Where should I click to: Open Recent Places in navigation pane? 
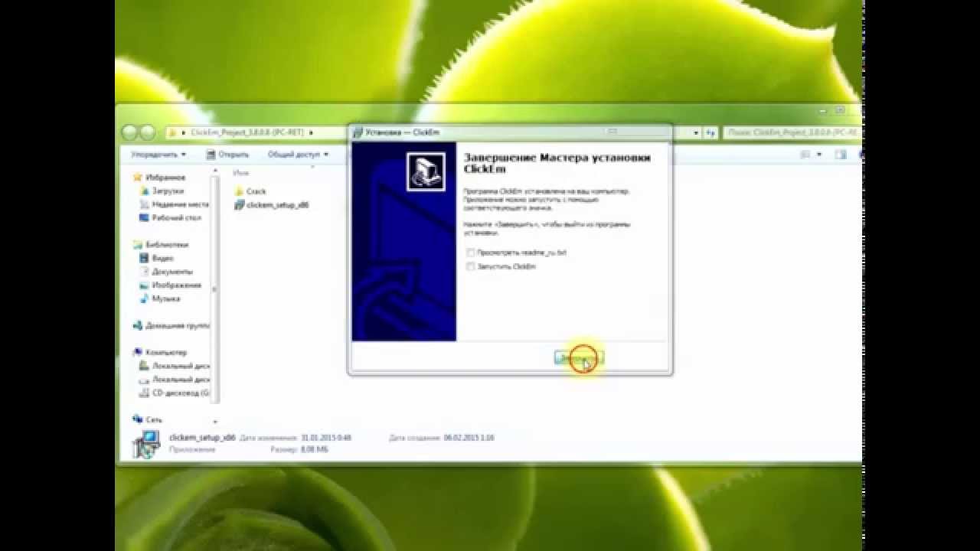[175, 204]
